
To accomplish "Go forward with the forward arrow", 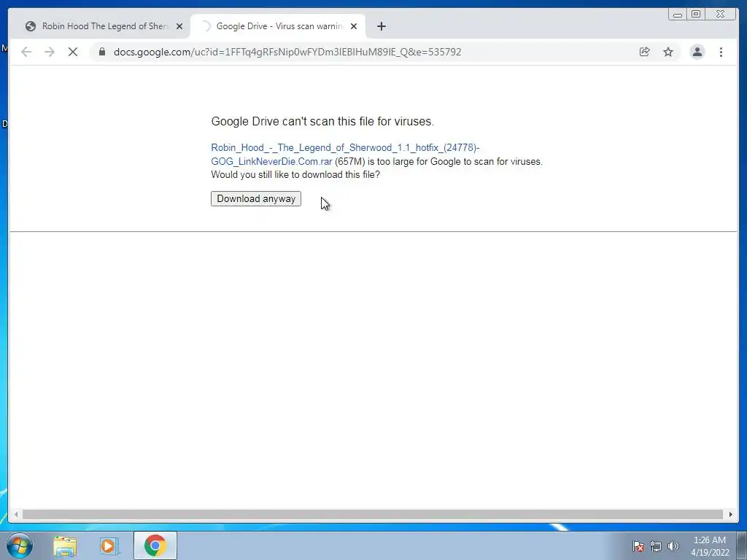I will click(50, 52).
